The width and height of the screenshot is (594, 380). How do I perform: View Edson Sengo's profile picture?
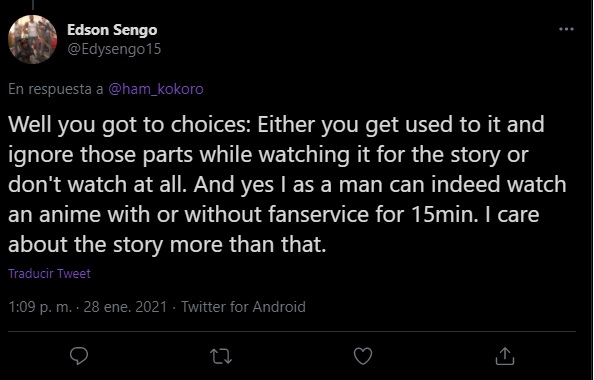(33, 39)
